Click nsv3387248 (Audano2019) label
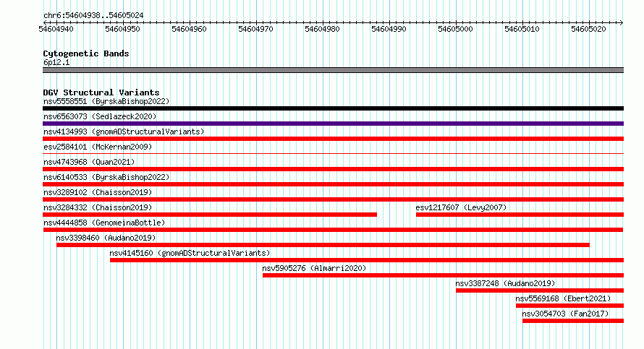Image resolution: width=644 pixels, height=349 pixels. pos(505,283)
